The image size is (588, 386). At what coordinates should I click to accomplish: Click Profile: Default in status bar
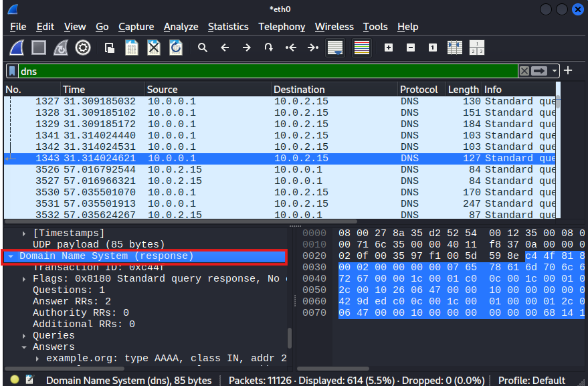point(531,381)
